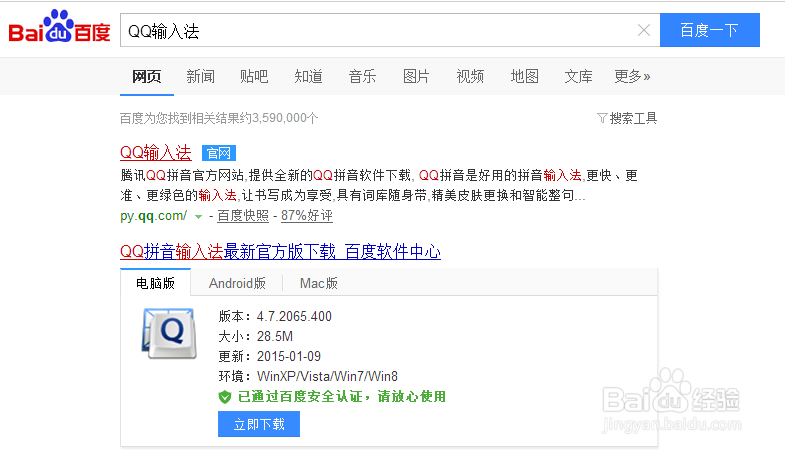Open the 视频 tab
This screenshot has height=452, width=785.
click(470, 77)
